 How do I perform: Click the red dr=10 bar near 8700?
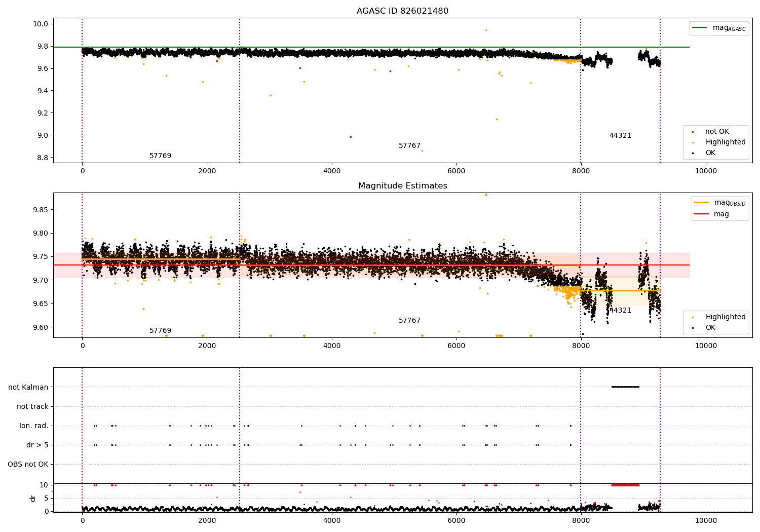(625, 485)
